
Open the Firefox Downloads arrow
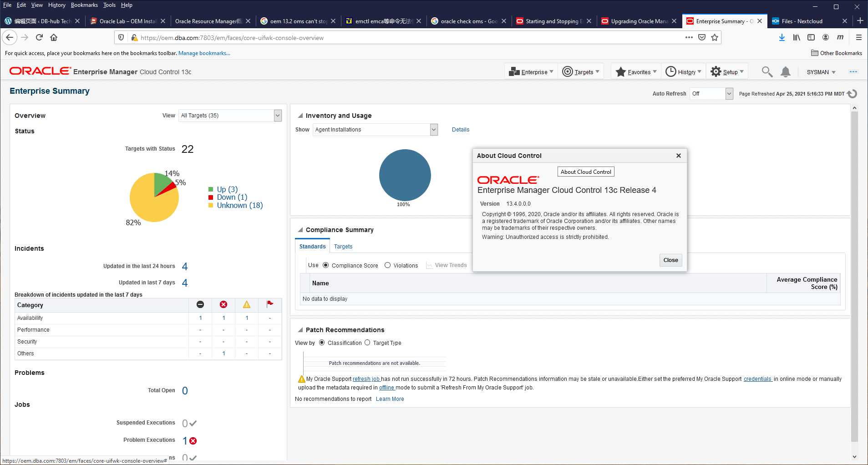click(782, 37)
